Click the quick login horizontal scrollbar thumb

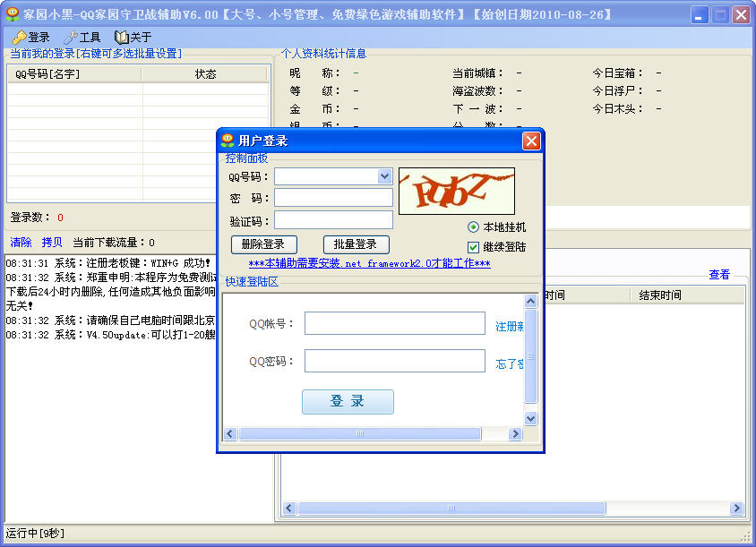point(360,433)
